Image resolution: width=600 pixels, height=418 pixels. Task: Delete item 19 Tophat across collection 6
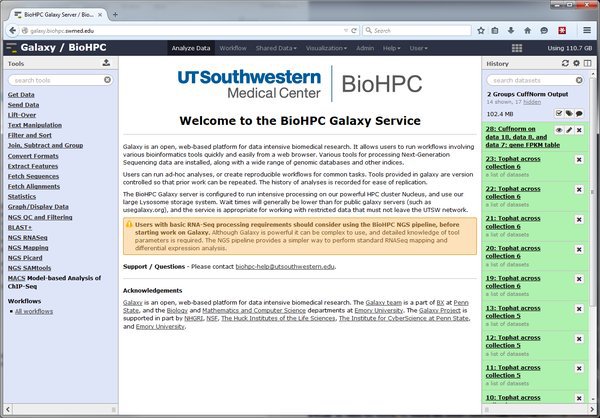[579, 279]
